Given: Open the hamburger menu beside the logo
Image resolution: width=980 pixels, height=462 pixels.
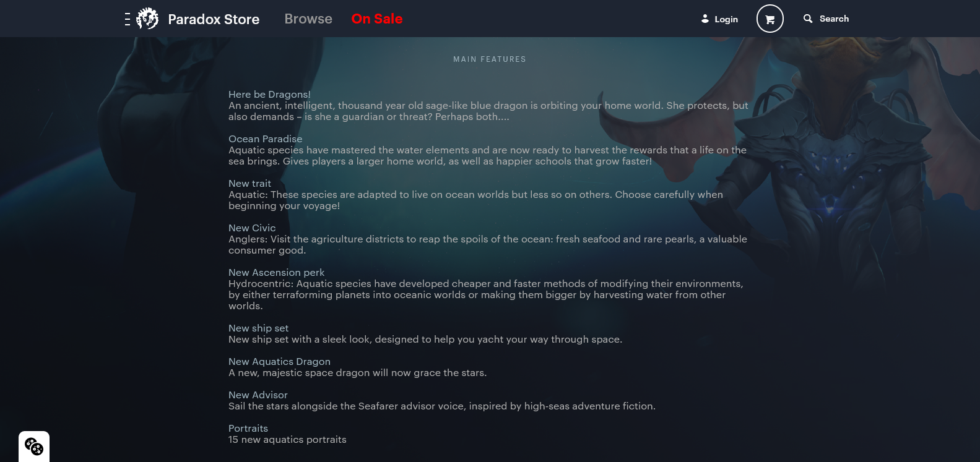Looking at the screenshot, I should tap(127, 19).
